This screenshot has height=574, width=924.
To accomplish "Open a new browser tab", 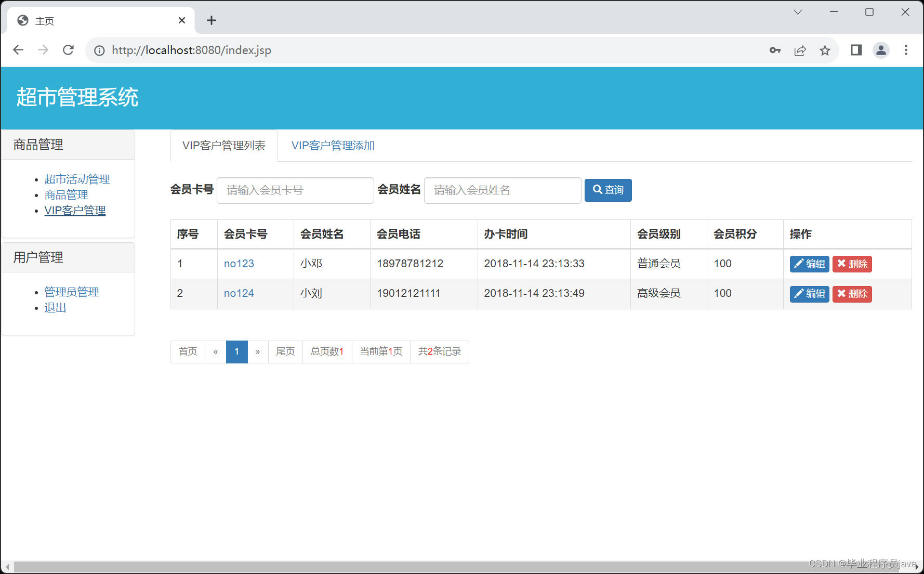I will (x=211, y=20).
